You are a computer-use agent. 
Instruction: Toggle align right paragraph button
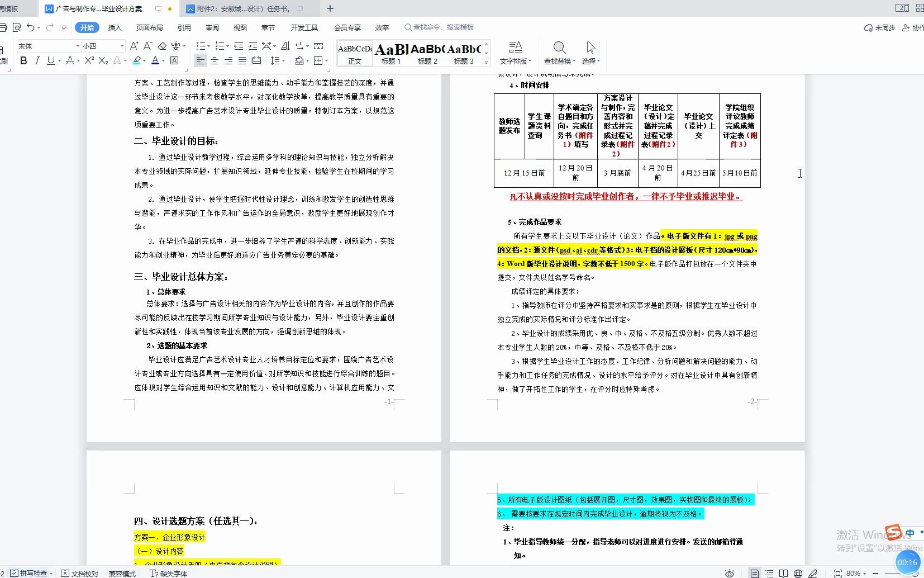tap(228, 60)
